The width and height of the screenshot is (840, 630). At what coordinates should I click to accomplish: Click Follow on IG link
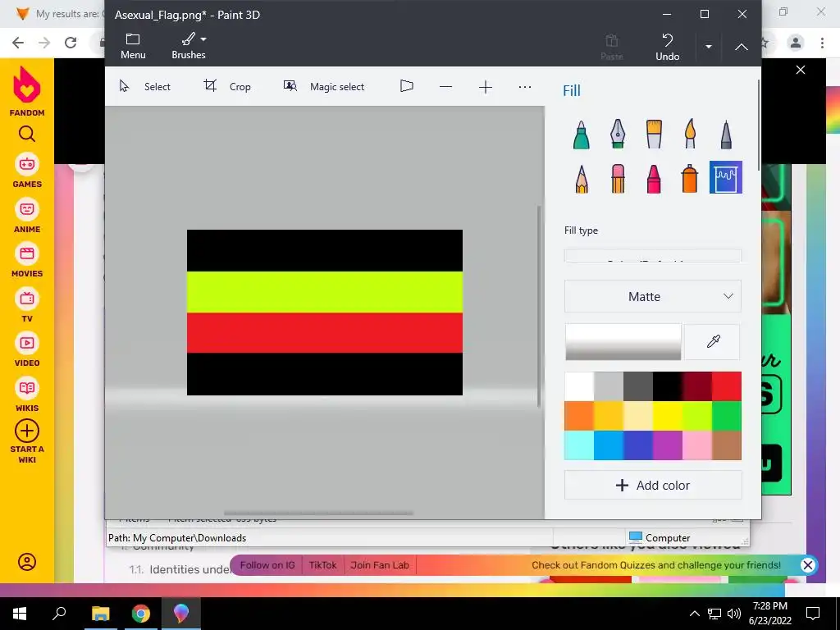point(267,565)
